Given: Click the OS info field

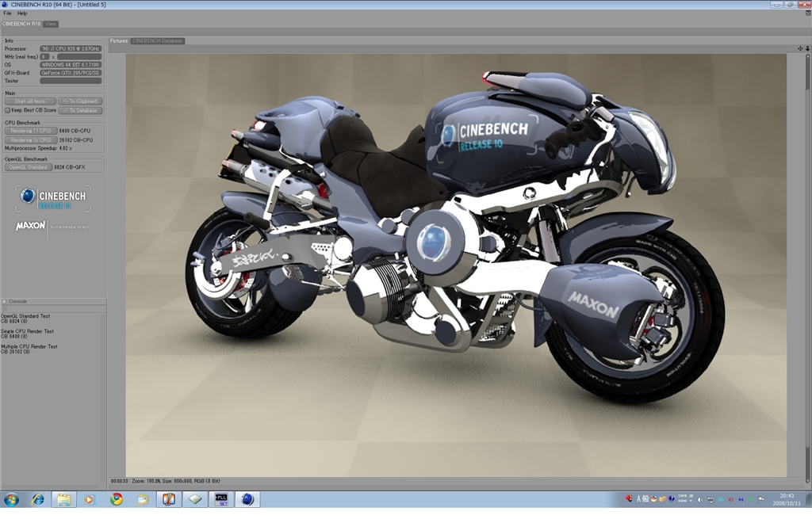Looking at the screenshot, I should click(x=71, y=65).
